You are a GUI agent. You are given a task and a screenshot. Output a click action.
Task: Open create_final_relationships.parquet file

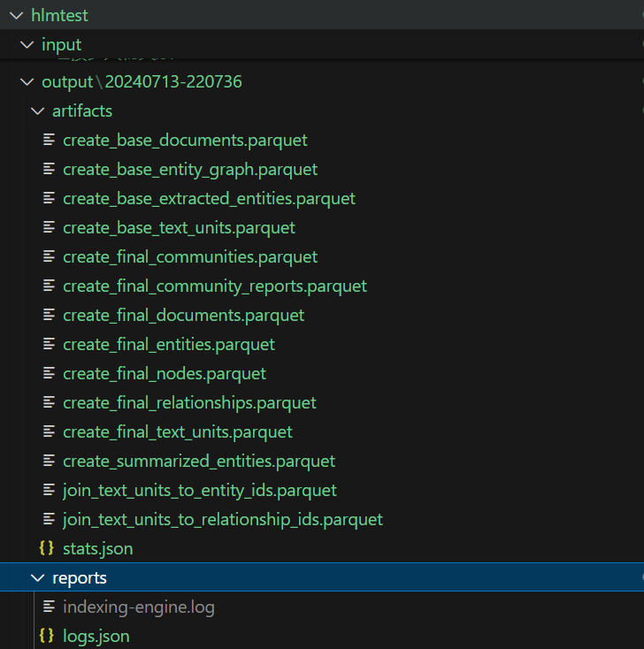point(189,403)
